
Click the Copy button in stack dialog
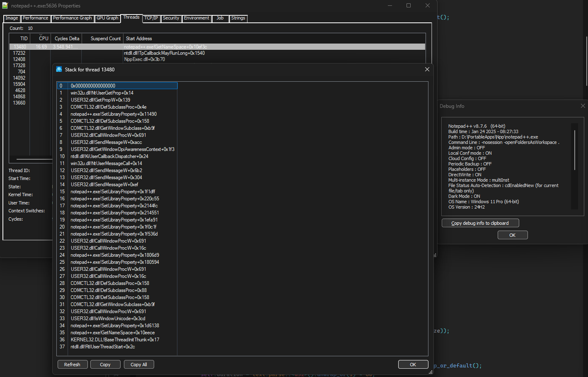coord(105,365)
